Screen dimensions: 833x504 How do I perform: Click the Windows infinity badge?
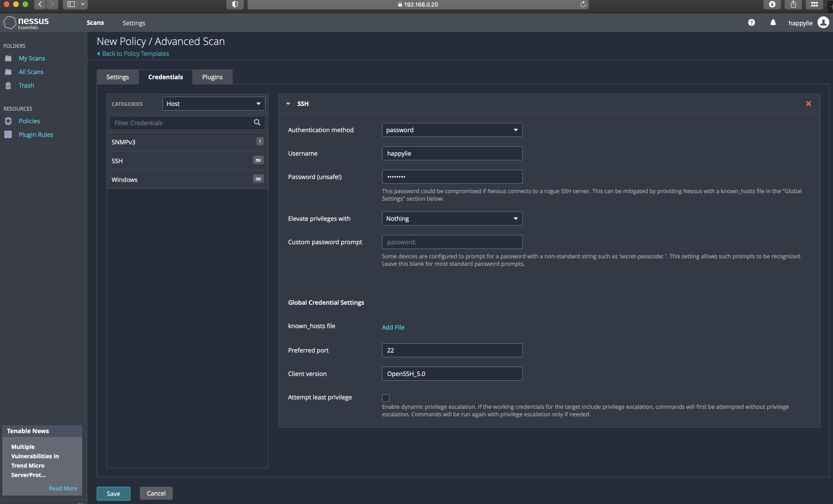coord(258,179)
